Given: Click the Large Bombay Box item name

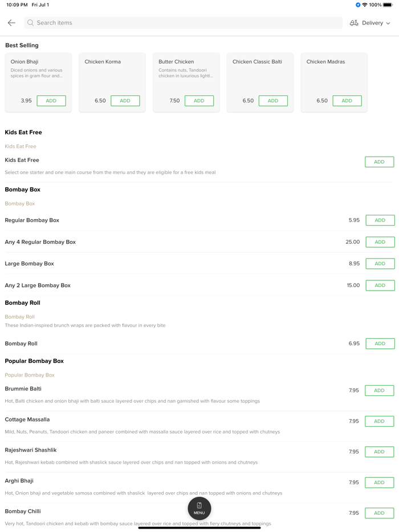Looking at the screenshot, I should coord(29,264).
